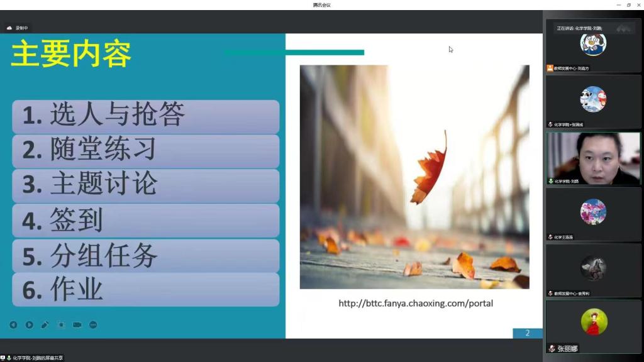Select participant 张丽娜's tile
Screen dimensions: 644x362
(593, 327)
